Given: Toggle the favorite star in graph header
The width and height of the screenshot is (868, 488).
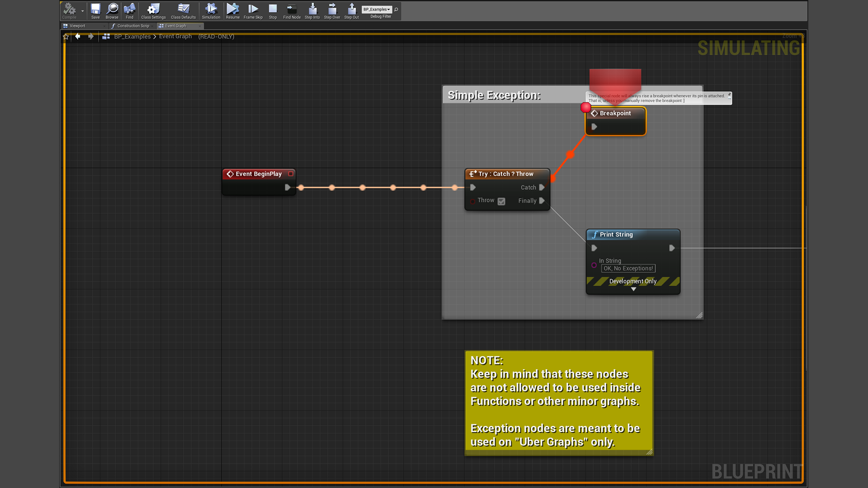Looking at the screenshot, I should (x=66, y=37).
